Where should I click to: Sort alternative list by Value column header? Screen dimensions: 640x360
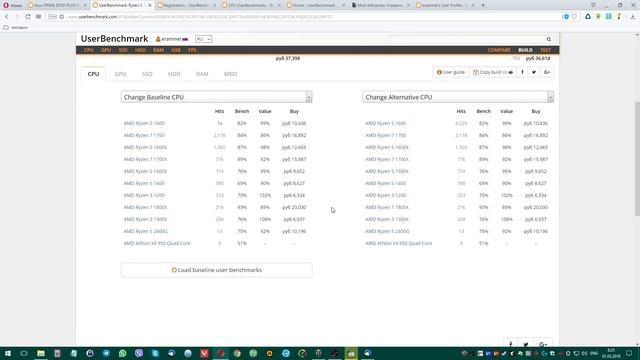(506, 111)
